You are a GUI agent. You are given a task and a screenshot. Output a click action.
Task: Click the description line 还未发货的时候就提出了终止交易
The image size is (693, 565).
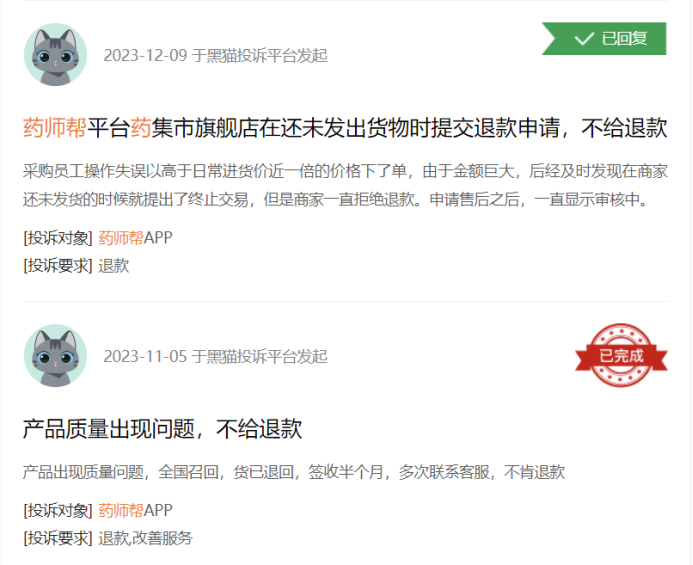(336, 199)
